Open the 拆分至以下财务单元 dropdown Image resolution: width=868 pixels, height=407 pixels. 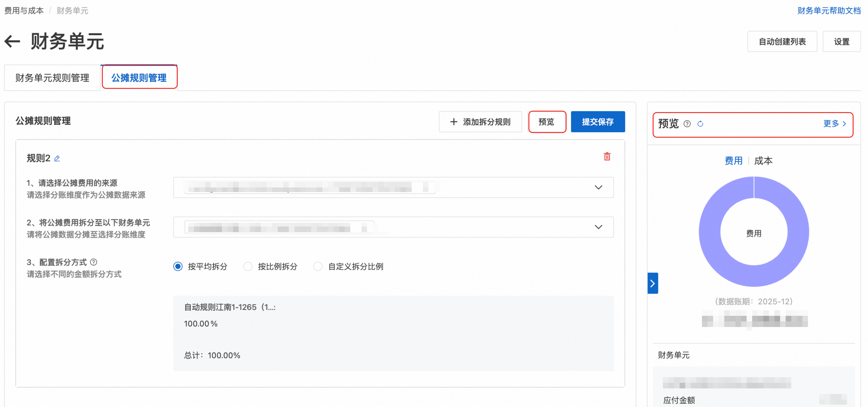click(x=598, y=227)
